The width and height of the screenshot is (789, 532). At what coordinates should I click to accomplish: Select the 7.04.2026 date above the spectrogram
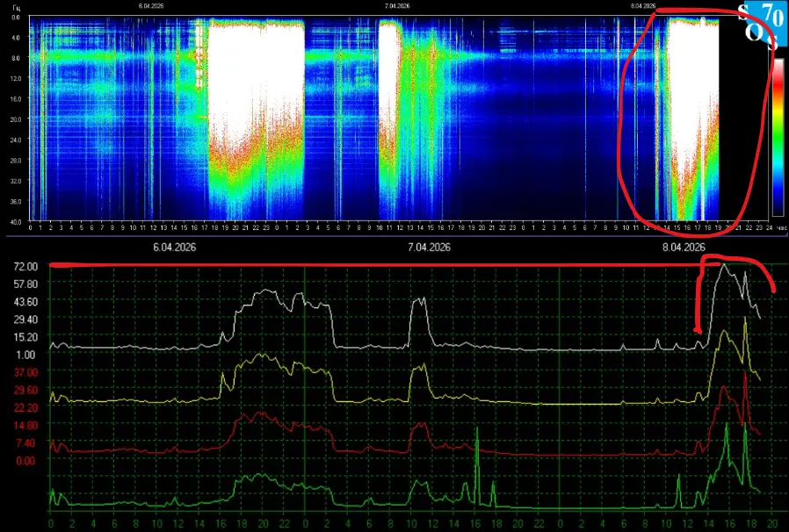point(397,5)
